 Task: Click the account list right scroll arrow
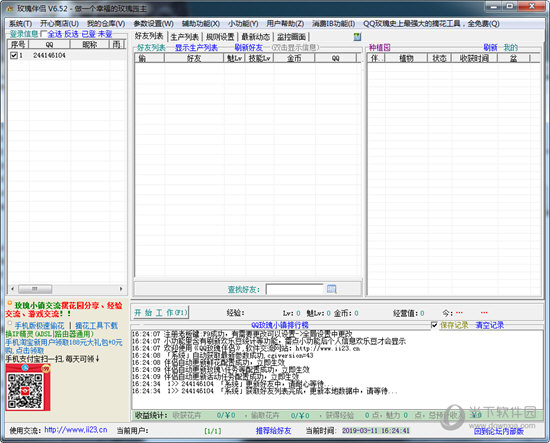point(121,289)
